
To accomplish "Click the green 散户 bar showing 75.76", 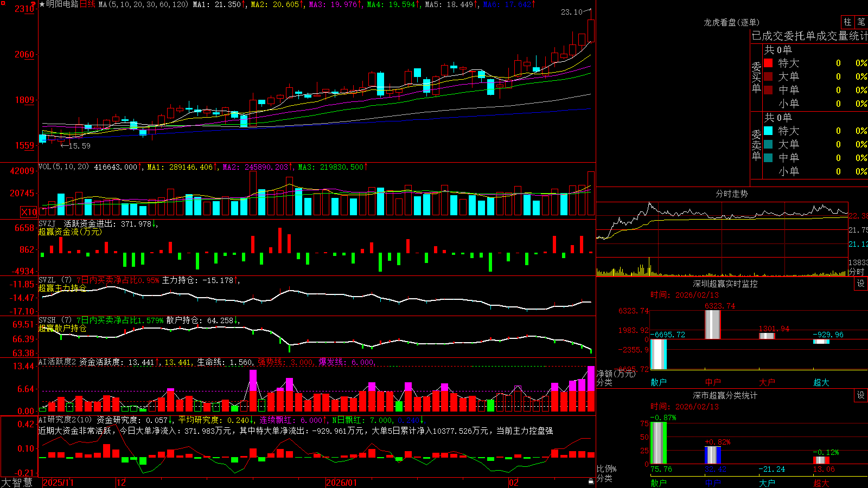I will (x=659, y=443).
